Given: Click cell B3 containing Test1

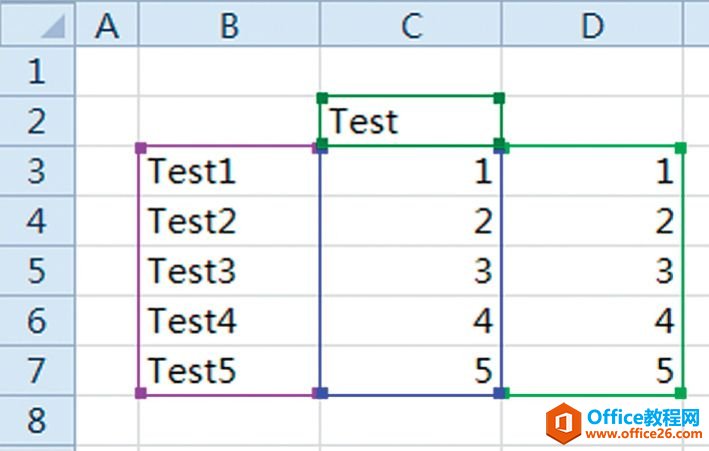Looking at the screenshot, I should pos(229,171).
